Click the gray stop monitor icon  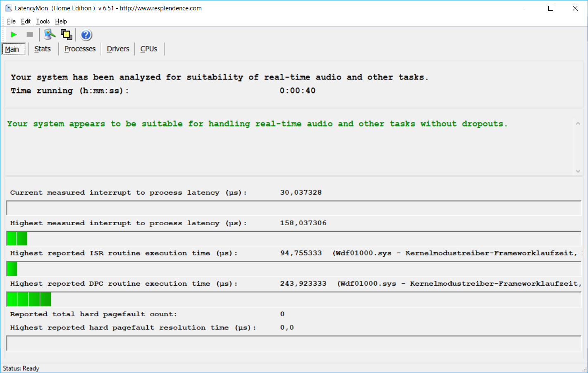tap(30, 35)
